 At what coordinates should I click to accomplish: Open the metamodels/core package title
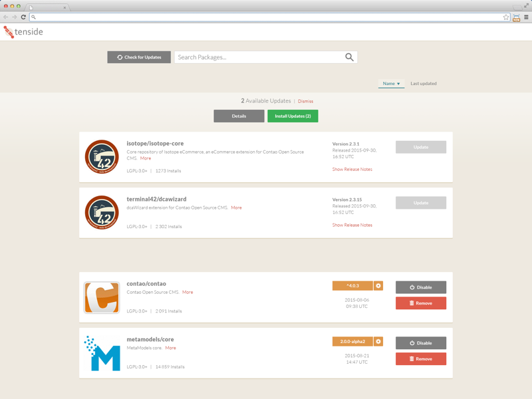(x=150, y=339)
